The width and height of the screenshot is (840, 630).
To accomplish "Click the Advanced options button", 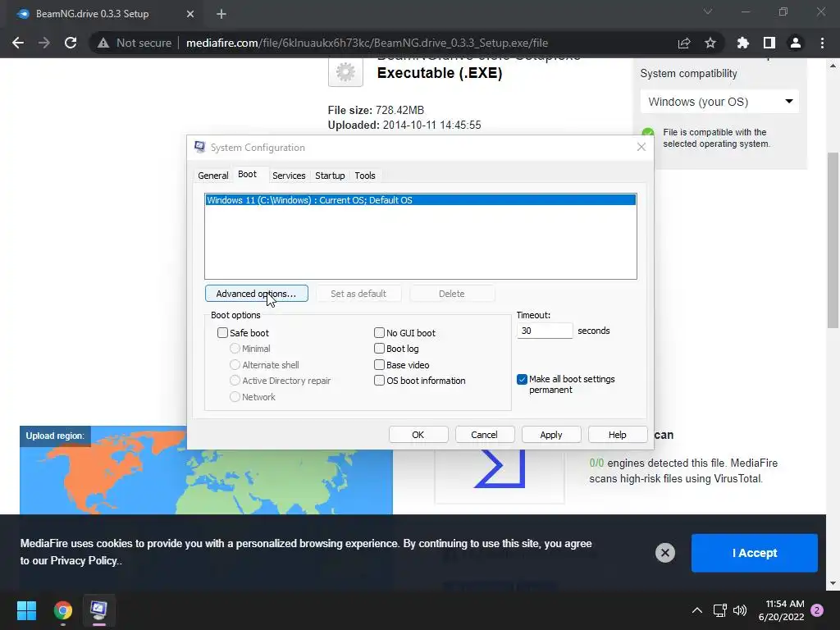I will 257,294.
